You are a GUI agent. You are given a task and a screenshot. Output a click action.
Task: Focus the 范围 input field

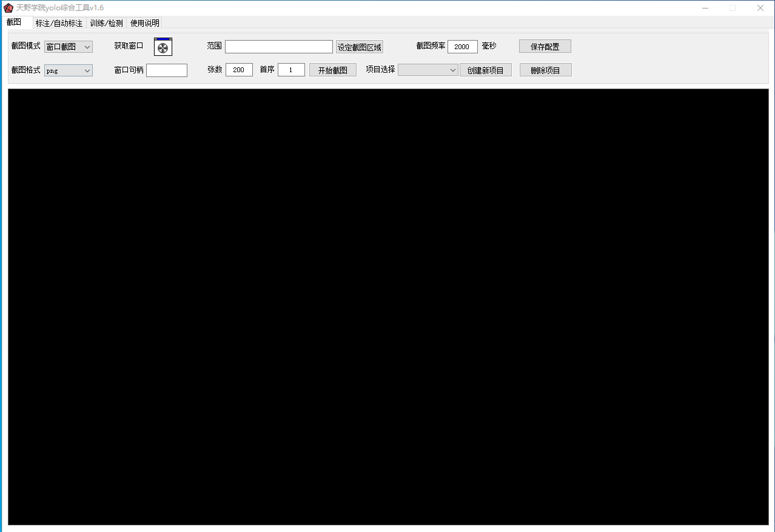tap(279, 47)
